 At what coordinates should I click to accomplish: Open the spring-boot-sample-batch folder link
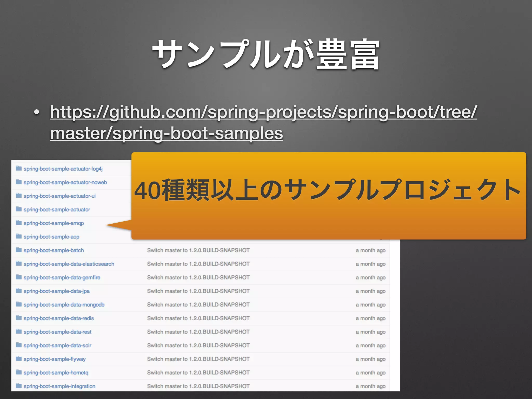click(54, 250)
